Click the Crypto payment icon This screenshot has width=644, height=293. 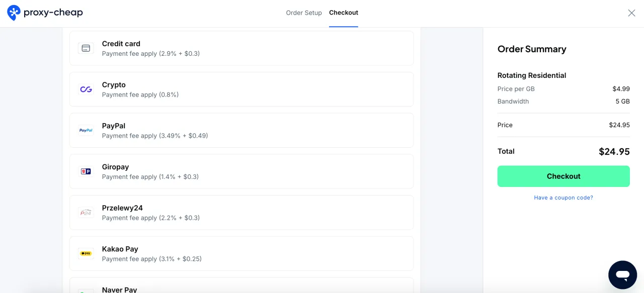click(86, 89)
